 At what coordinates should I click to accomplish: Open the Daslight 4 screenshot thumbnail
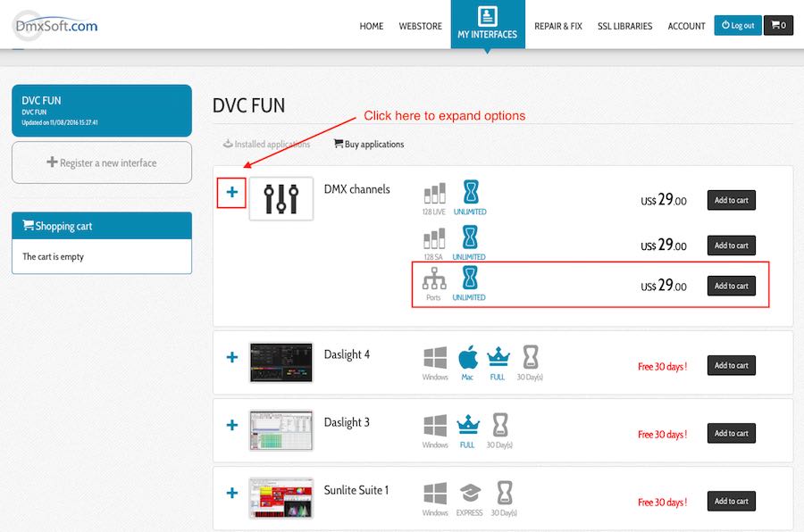click(x=281, y=363)
